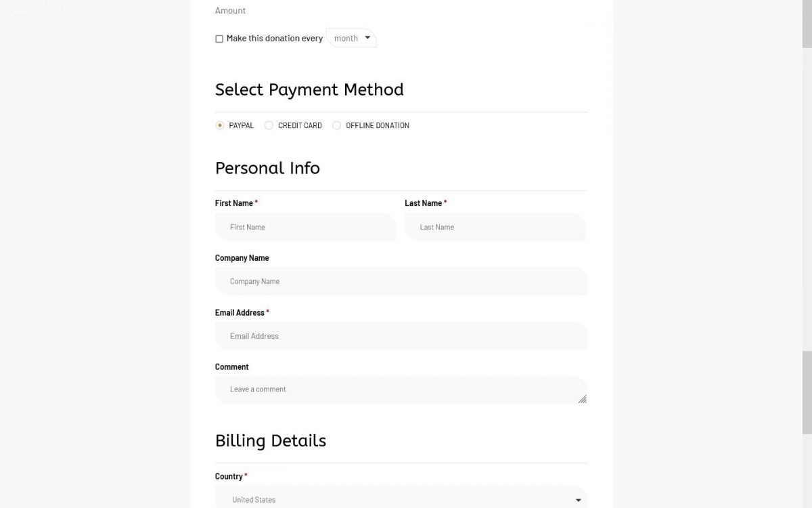Click the Offline Donation label text

tap(377, 125)
